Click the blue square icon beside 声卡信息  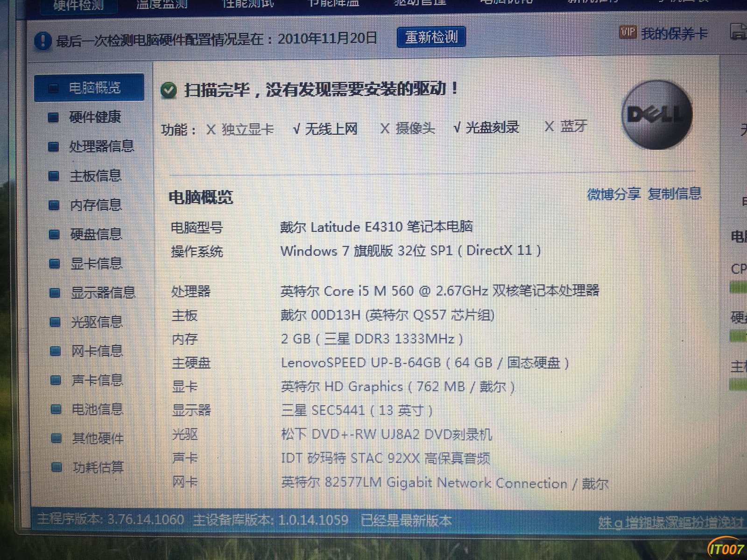click(56, 381)
